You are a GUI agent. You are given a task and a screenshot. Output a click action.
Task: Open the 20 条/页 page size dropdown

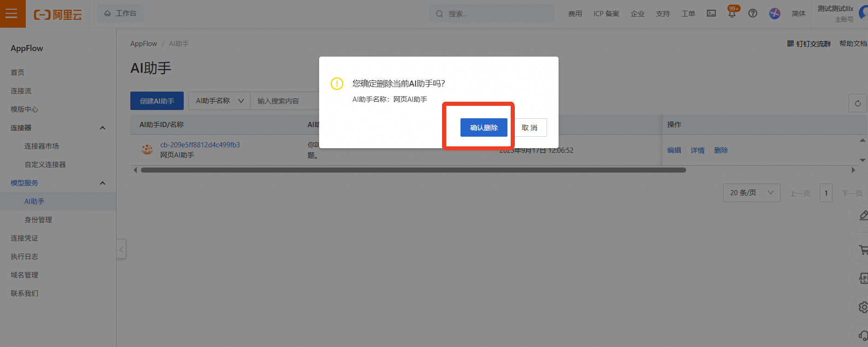click(751, 193)
